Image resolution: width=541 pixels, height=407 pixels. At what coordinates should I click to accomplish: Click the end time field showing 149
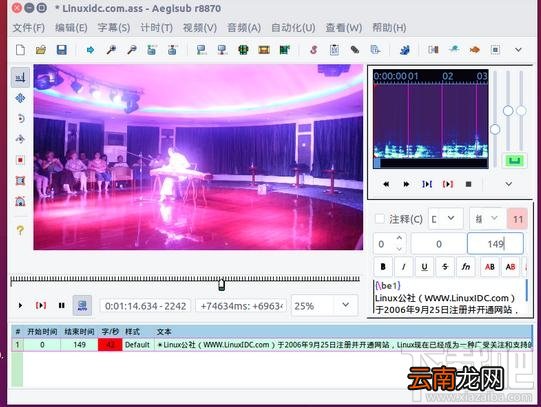point(495,244)
